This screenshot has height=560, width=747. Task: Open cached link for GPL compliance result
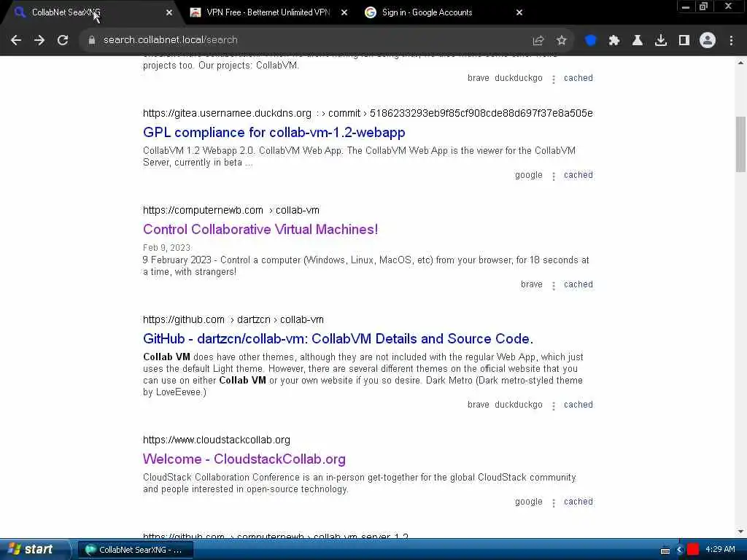pos(578,175)
